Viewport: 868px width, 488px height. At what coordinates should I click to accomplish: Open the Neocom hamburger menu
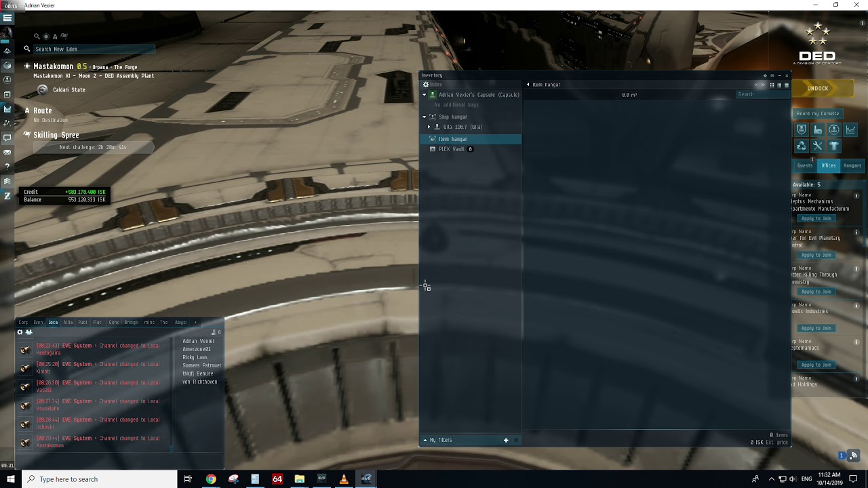click(7, 18)
